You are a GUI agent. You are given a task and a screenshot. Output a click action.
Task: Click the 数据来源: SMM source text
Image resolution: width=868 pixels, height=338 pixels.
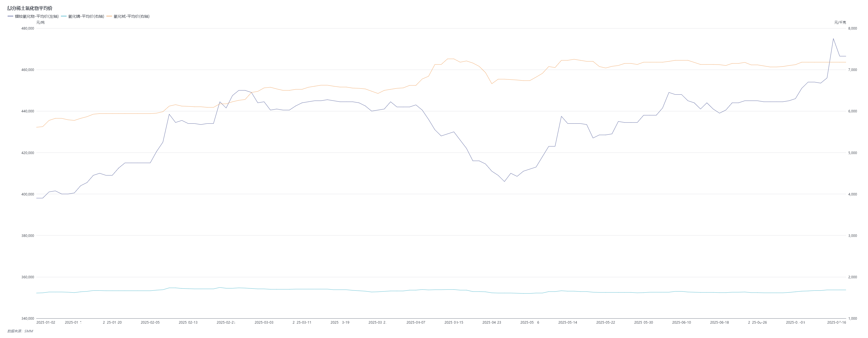point(20,331)
